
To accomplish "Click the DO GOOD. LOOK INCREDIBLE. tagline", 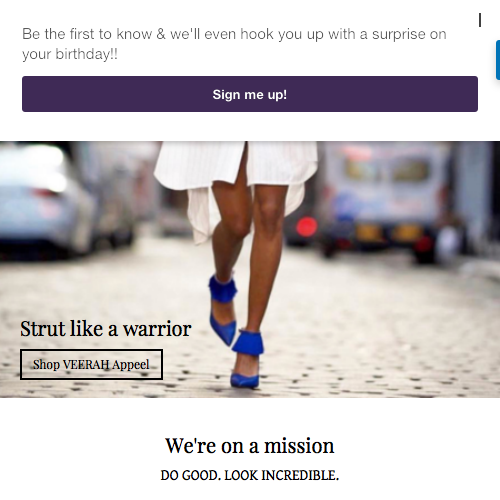I will coord(250,475).
